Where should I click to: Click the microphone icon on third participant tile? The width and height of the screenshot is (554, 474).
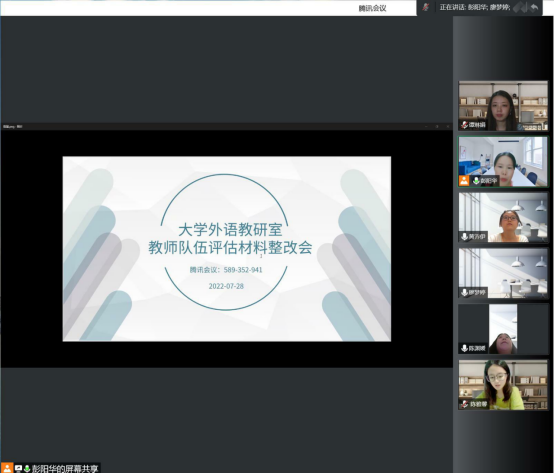[465, 237]
